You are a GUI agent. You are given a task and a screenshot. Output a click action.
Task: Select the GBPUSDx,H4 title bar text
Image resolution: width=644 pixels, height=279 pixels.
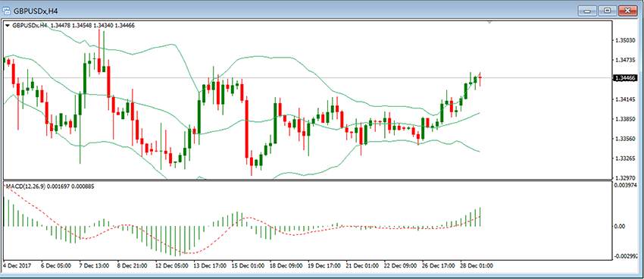tap(35, 11)
